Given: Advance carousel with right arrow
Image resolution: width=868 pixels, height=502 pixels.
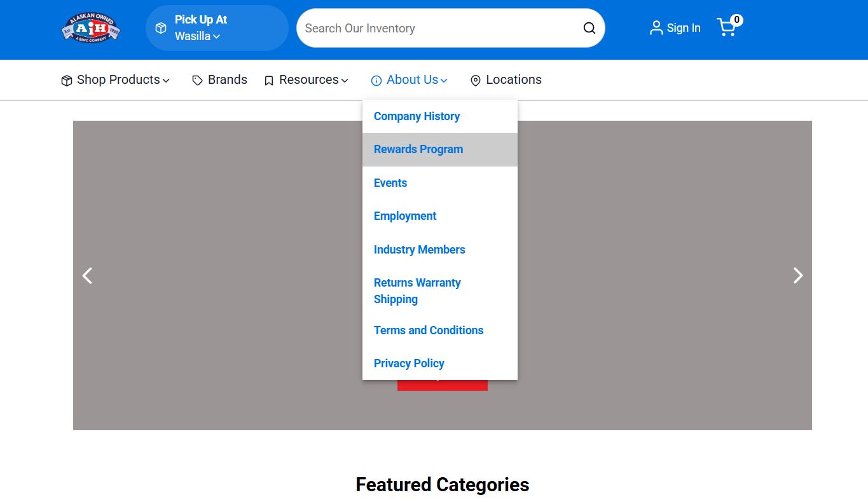Looking at the screenshot, I should (x=797, y=275).
